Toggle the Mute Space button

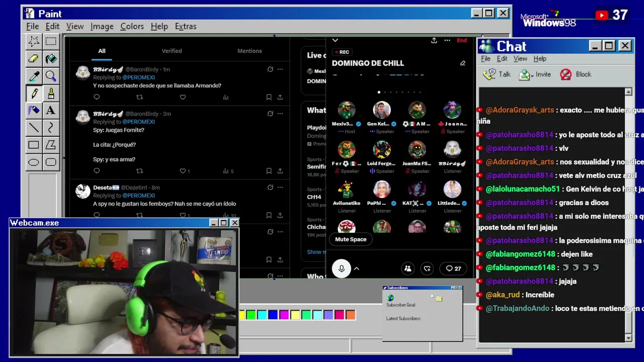(x=351, y=239)
